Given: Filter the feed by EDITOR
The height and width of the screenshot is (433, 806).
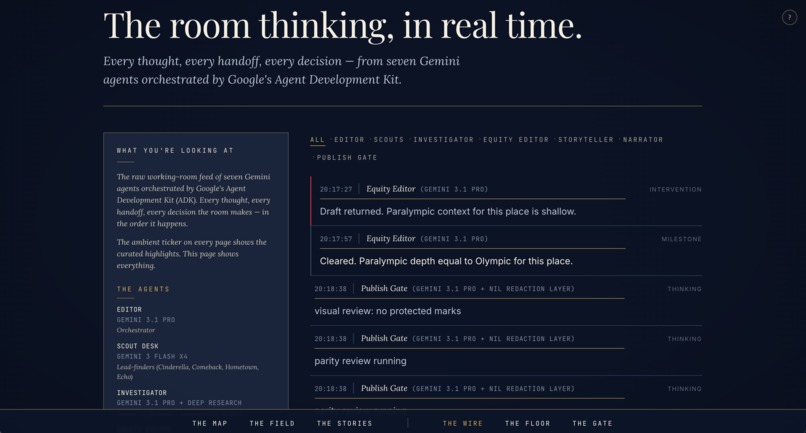Looking at the screenshot, I should pos(349,139).
